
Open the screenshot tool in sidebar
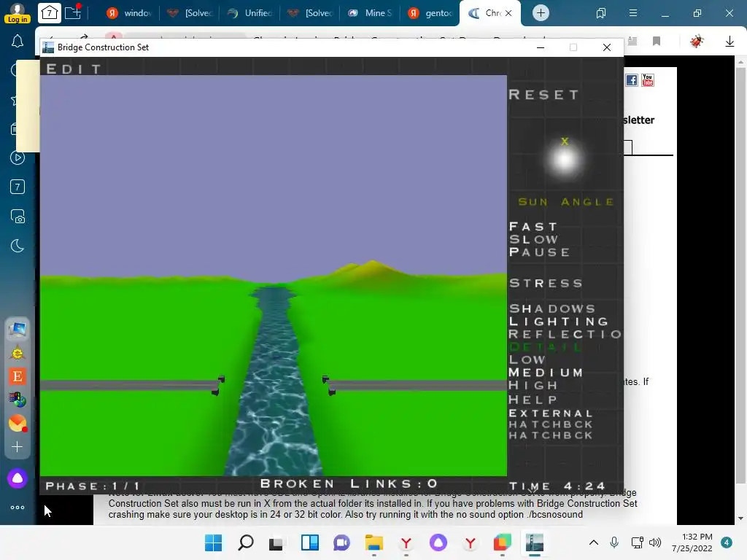[18, 217]
